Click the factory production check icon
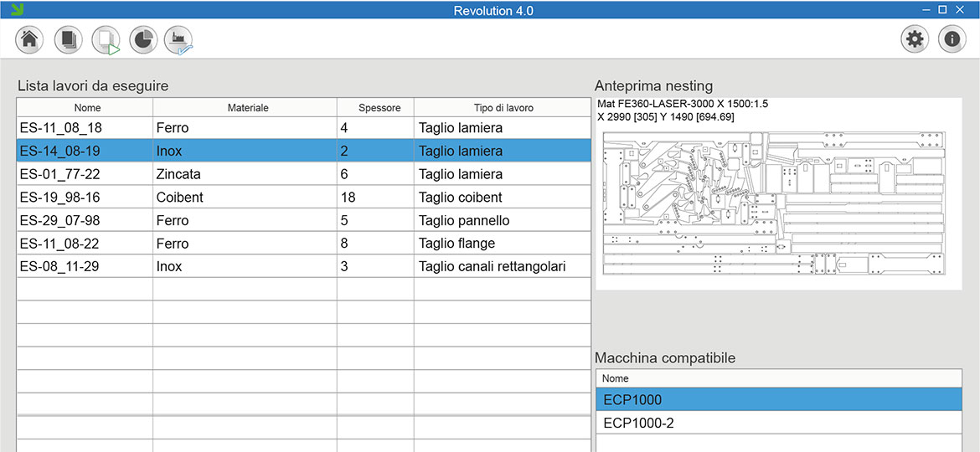The height and width of the screenshot is (452, 980). [x=178, y=40]
